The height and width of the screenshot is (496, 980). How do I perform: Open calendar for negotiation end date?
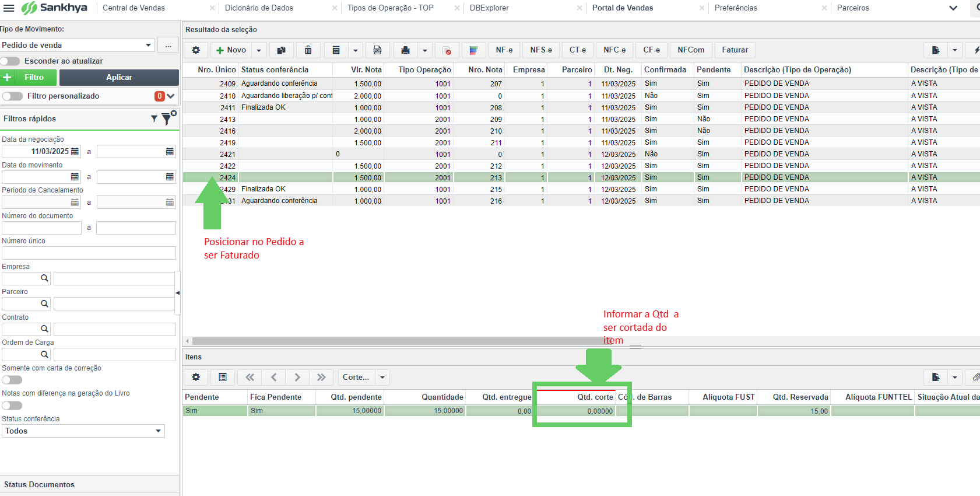[170, 152]
